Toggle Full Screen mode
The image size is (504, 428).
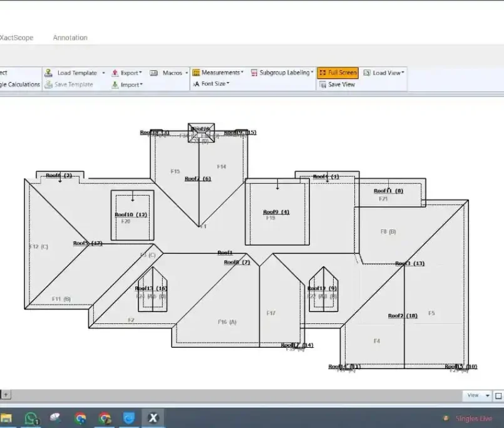pos(337,73)
